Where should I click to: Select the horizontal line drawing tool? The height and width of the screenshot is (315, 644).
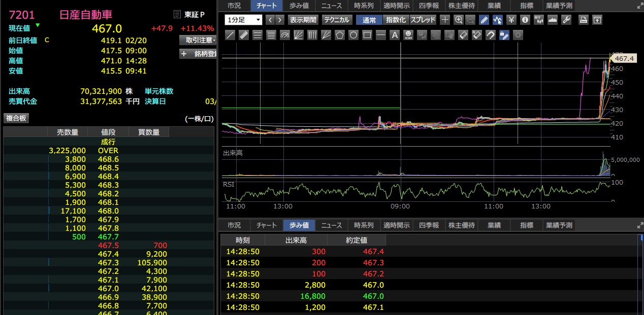click(x=381, y=35)
